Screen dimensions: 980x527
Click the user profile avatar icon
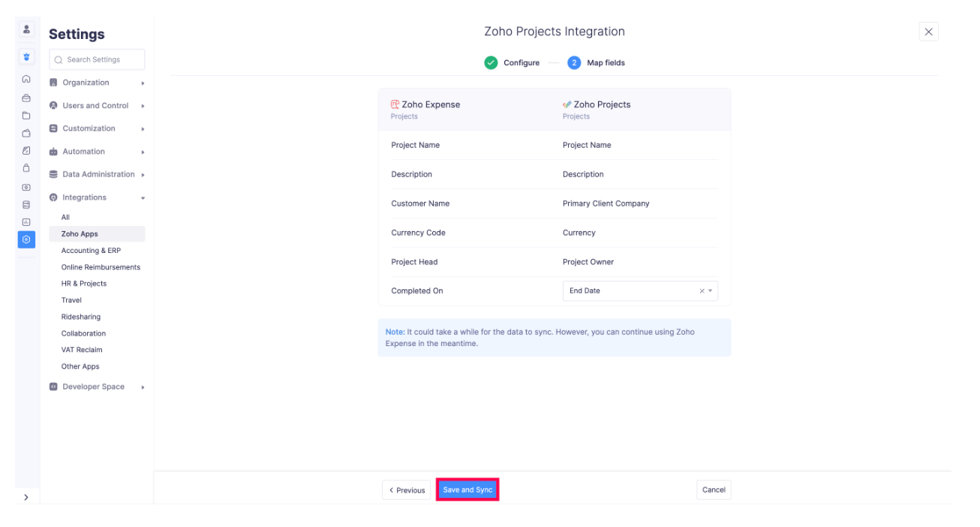click(27, 29)
